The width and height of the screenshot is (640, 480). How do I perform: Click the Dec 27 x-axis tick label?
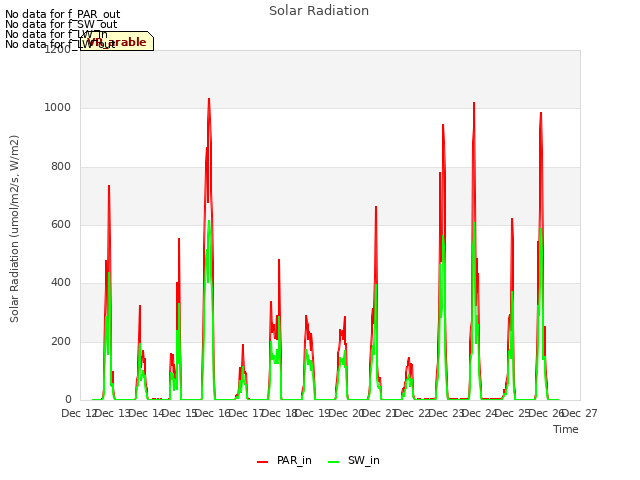tap(580, 413)
